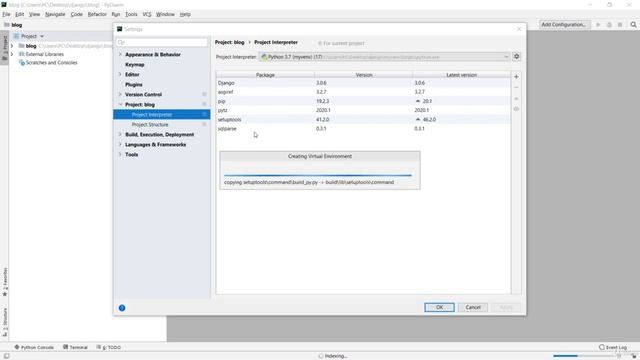
Task: Open the Project Interpreter combo box
Action: 384,57
